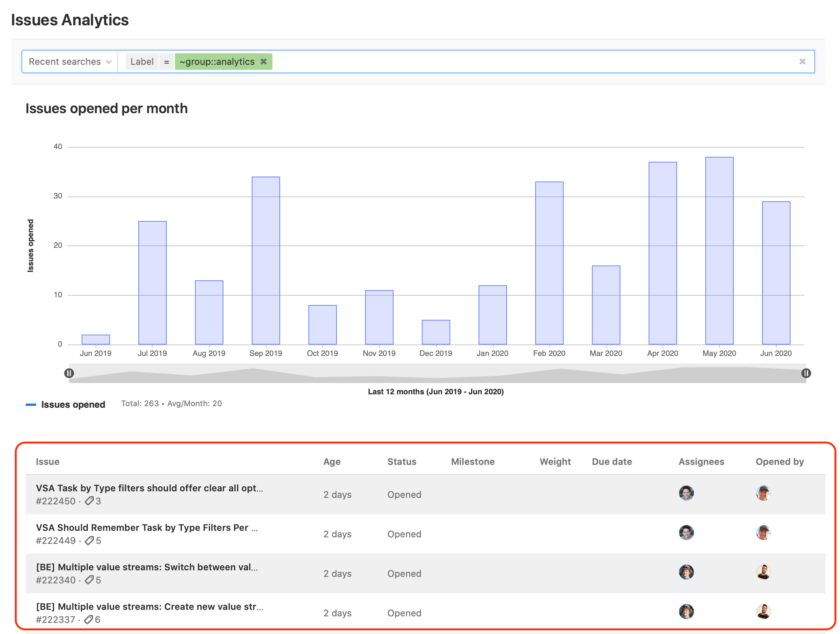Open the Recent searches dropdown
Image resolution: width=840 pixels, height=634 pixels.
pos(70,61)
